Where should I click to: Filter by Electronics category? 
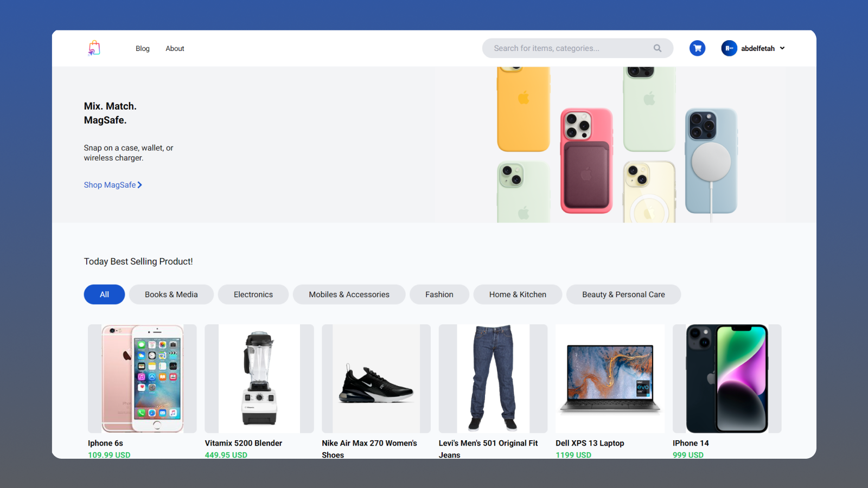coord(253,294)
